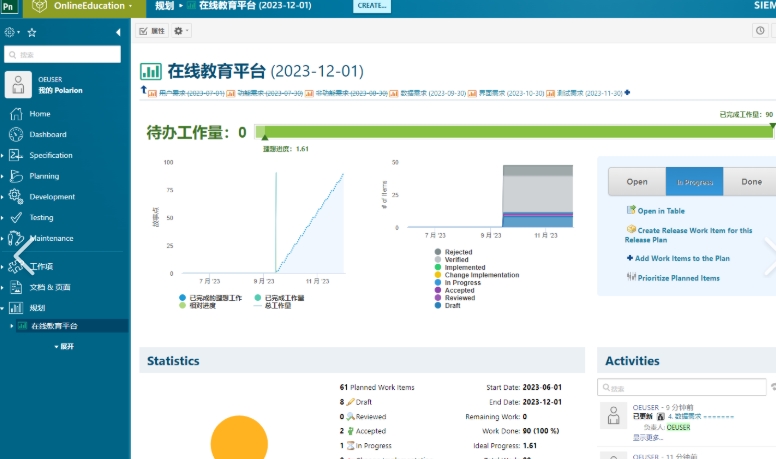Click Add Work Items to the Plan
Screen dimensions: 776x459
click(x=682, y=258)
